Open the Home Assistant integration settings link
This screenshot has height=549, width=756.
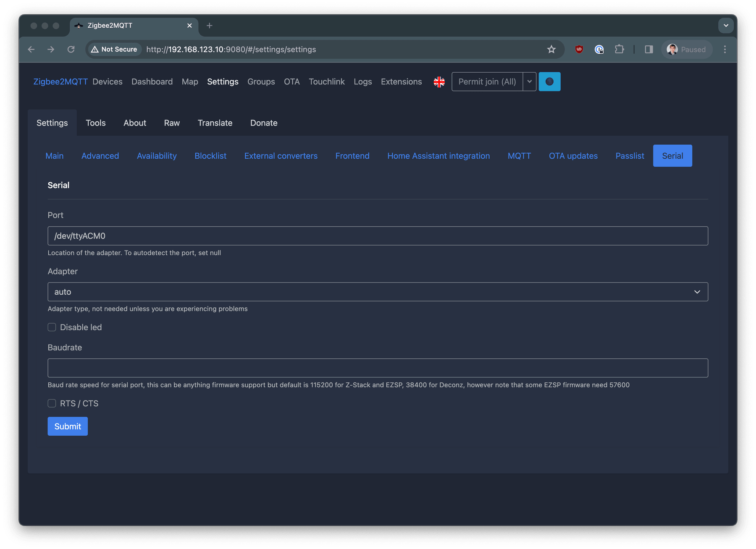pyautogui.click(x=438, y=156)
